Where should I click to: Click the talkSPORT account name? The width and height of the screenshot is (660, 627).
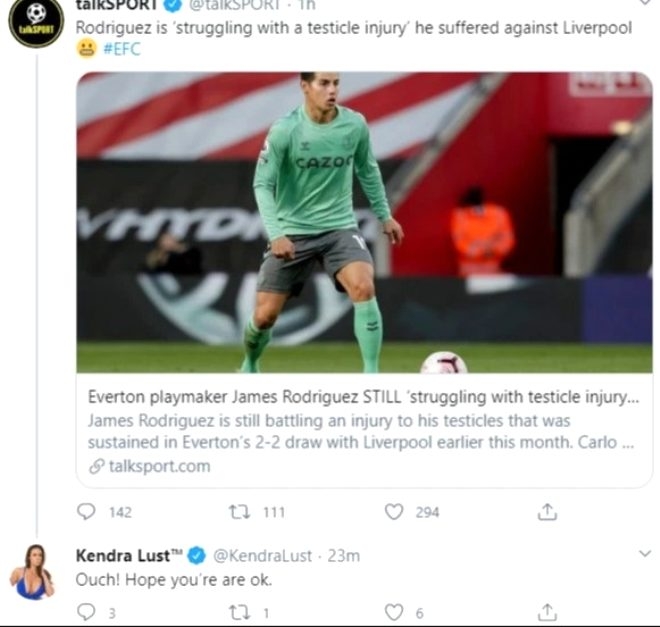(x=116, y=5)
